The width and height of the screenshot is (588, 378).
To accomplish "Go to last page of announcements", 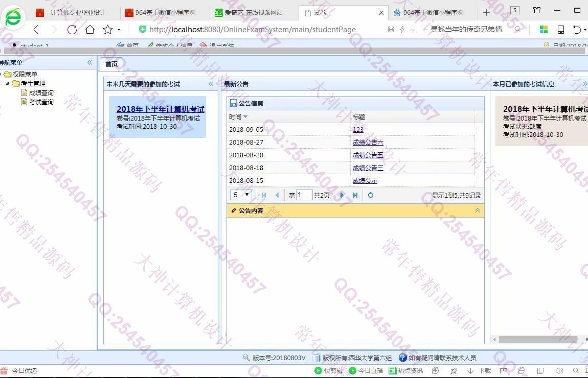I will coord(355,195).
